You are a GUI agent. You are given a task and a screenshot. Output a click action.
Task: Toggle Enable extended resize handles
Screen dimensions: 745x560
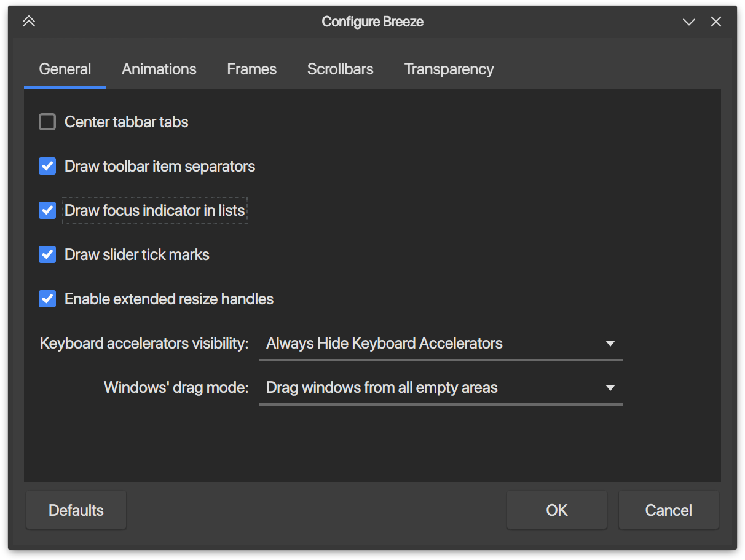47,299
